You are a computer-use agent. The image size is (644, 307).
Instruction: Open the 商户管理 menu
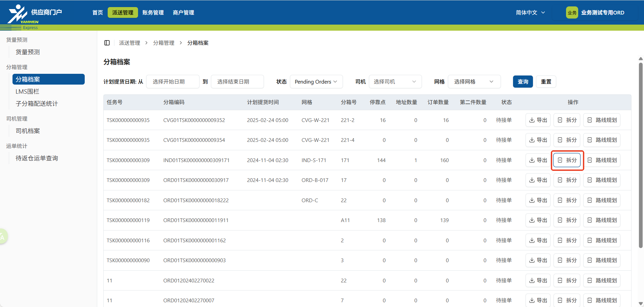coord(183,12)
